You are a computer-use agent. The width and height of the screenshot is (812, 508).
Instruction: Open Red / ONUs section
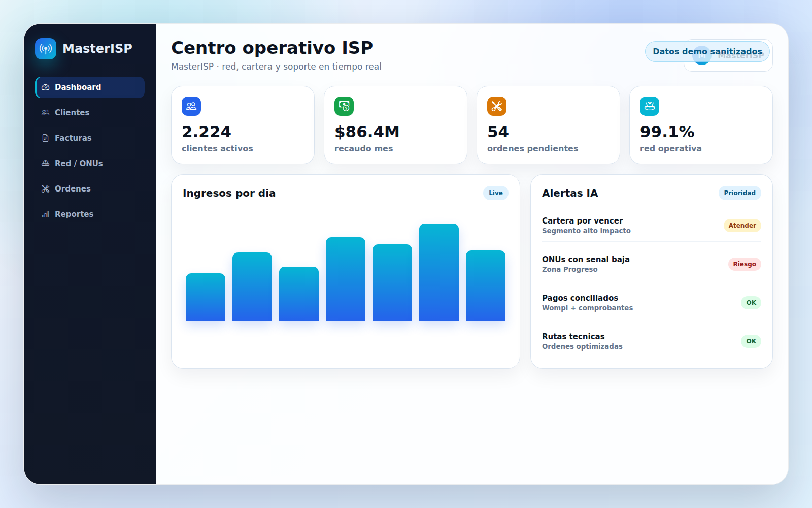90,164
